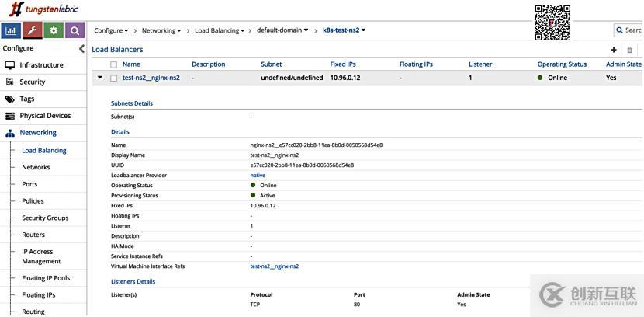This screenshot has width=644, height=317.
Task: Click the plus icon to add load balancer
Action: (614, 50)
